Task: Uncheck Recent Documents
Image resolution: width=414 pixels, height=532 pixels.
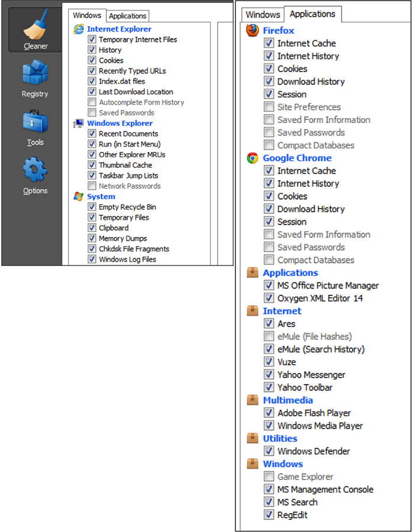Action: (92, 134)
